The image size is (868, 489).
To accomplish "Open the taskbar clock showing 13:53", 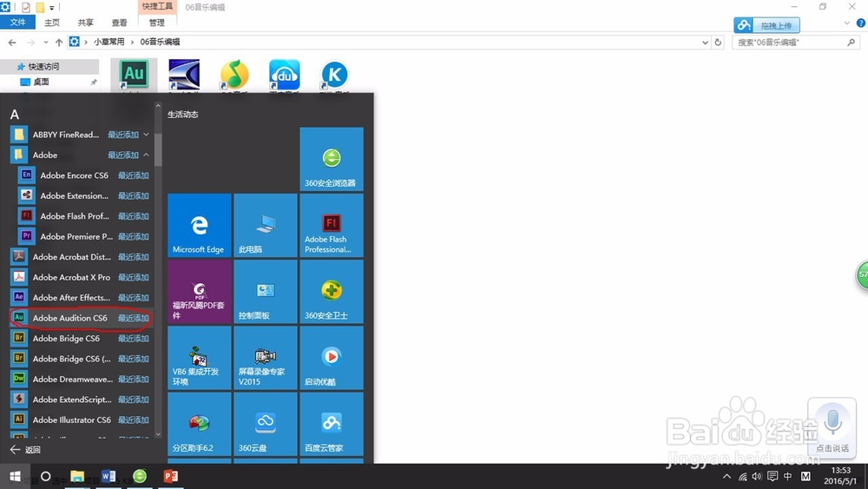I will [x=840, y=476].
